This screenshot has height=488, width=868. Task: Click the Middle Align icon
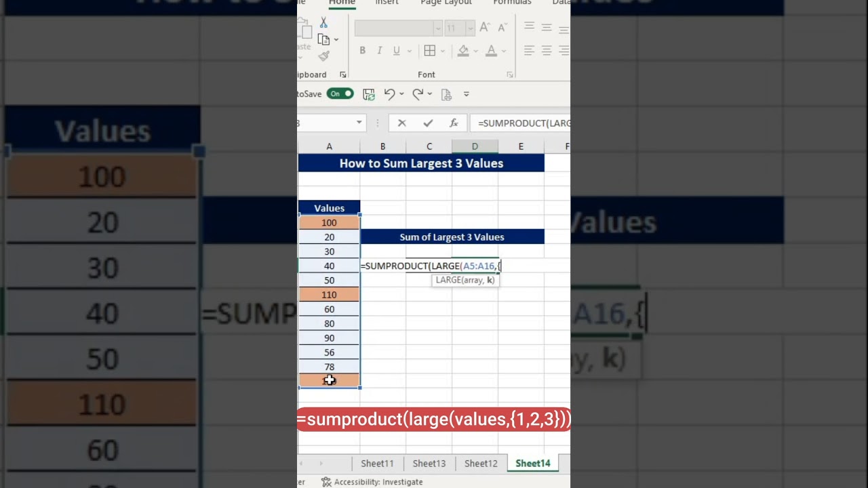point(547,27)
